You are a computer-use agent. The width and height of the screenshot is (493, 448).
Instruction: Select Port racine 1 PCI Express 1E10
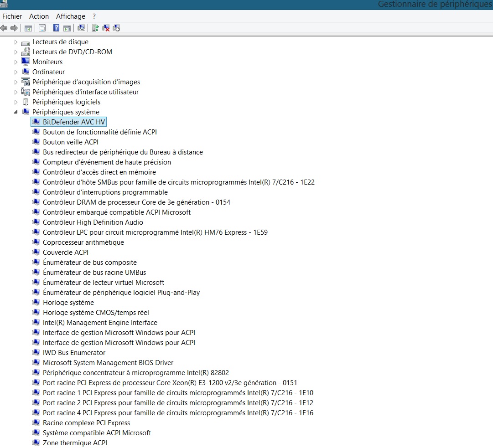178,393
